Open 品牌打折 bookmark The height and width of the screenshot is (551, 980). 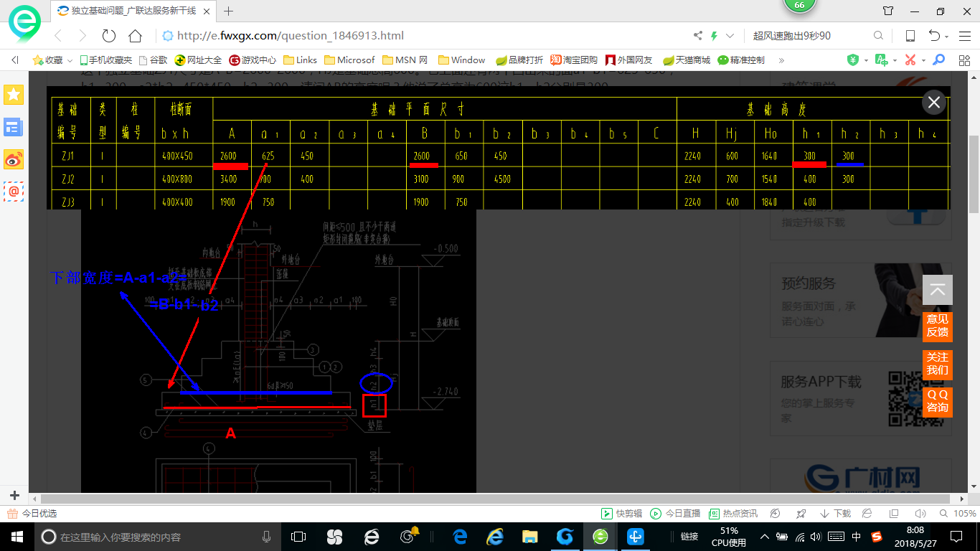[x=519, y=60]
